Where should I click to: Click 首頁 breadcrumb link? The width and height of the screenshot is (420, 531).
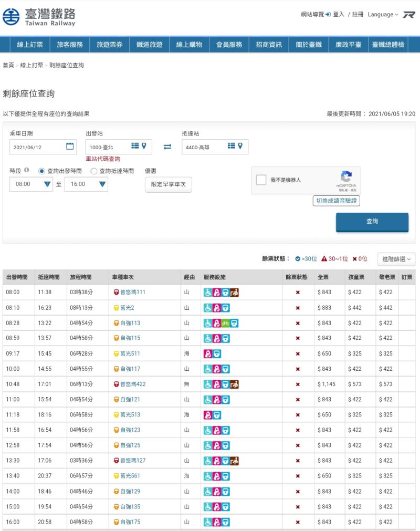pos(8,65)
